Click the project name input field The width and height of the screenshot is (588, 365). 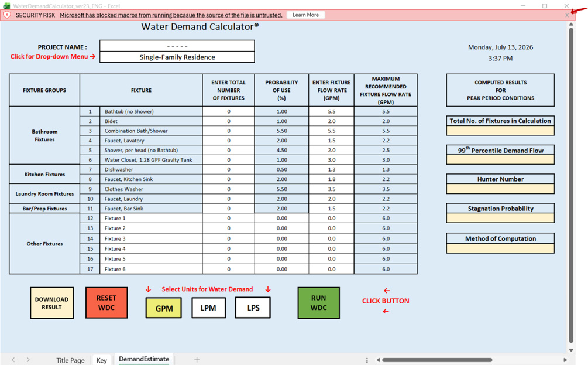pyautogui.click(x=177, y=46)
